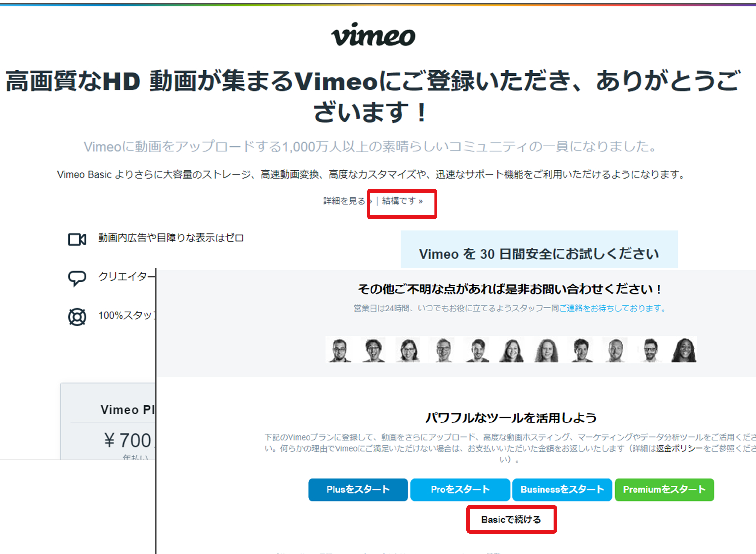Click the Proをスタート button

pyautogui.click(x=460, y=489)
